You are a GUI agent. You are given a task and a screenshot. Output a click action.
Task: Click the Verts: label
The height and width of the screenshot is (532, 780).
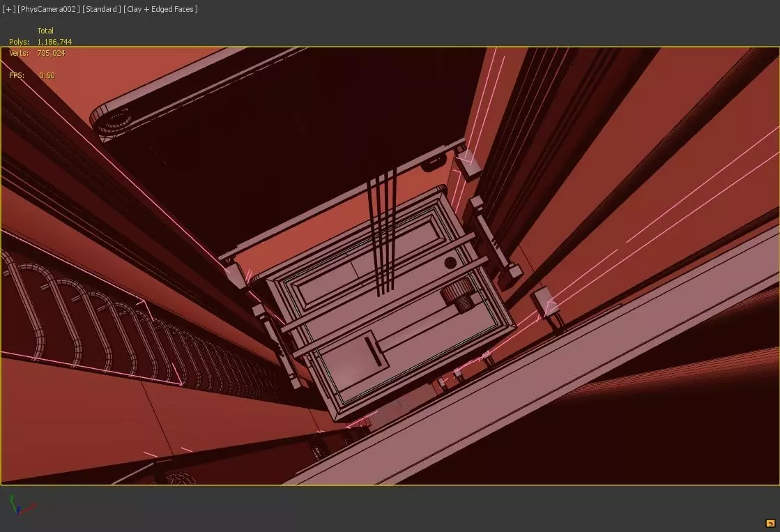pyautogui.click(x=19, y=53)
